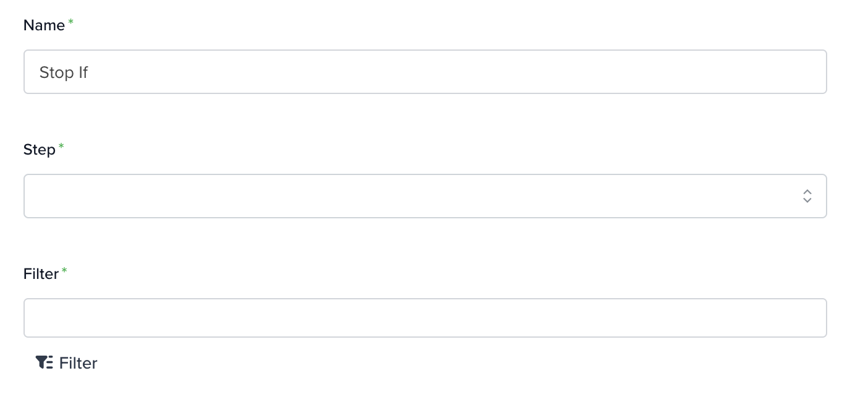Add a filter using the Filter button
The image size is (868, 402).
pos(66,362)
